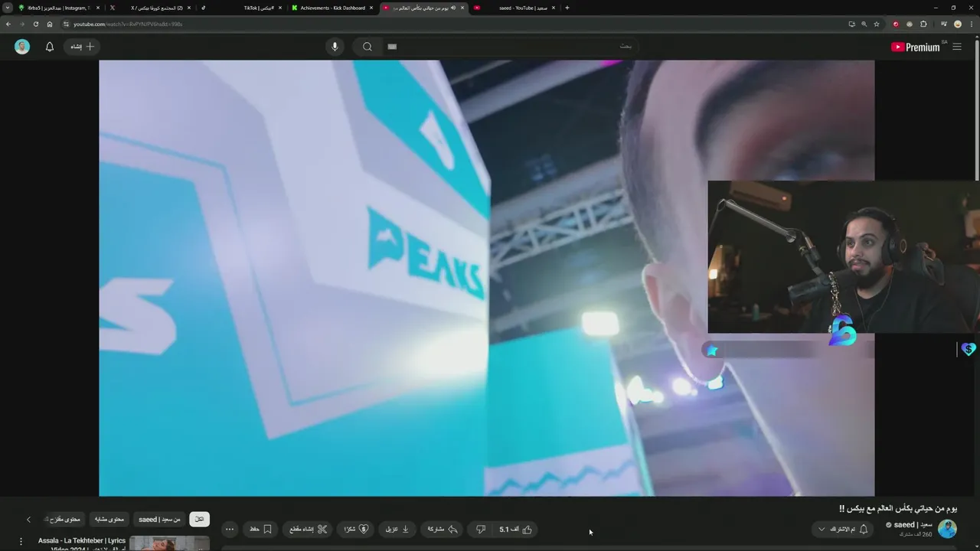Open options for Assala La Tekhteber video
Screen dimensions: 980x551
tap(21, 542)
